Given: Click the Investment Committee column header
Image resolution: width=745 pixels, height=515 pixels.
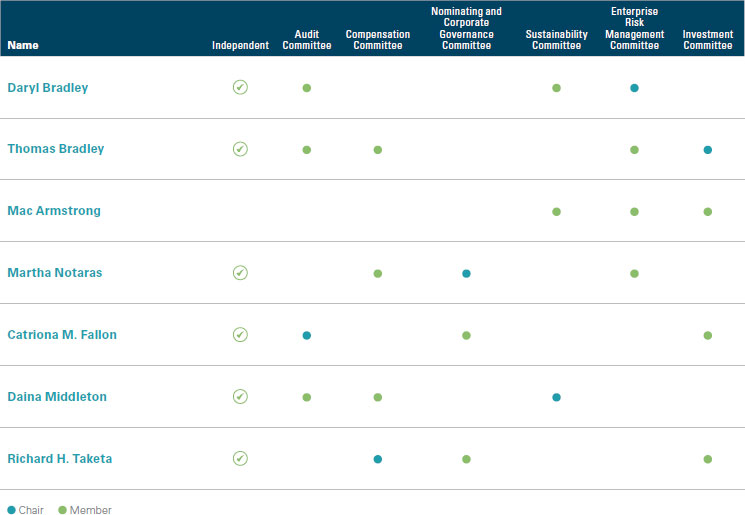Looking at the screenshot, I should pos(707,40).
